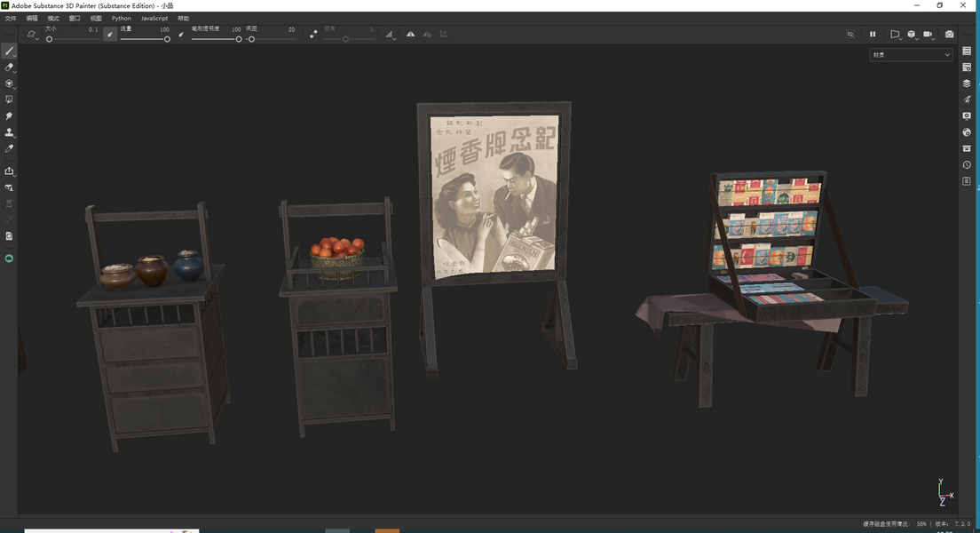Click the XYZ axis gizmo
This screenshot has height=533, width=980.
[944, 493]
